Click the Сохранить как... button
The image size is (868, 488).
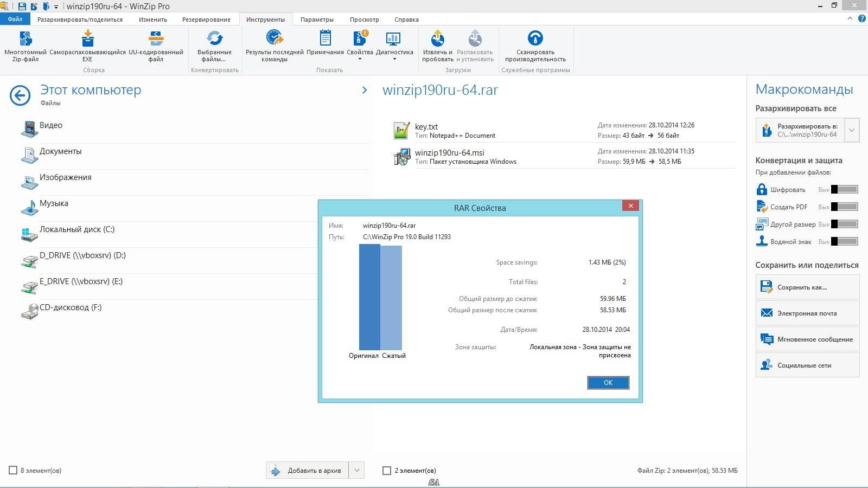pos(807,287)
